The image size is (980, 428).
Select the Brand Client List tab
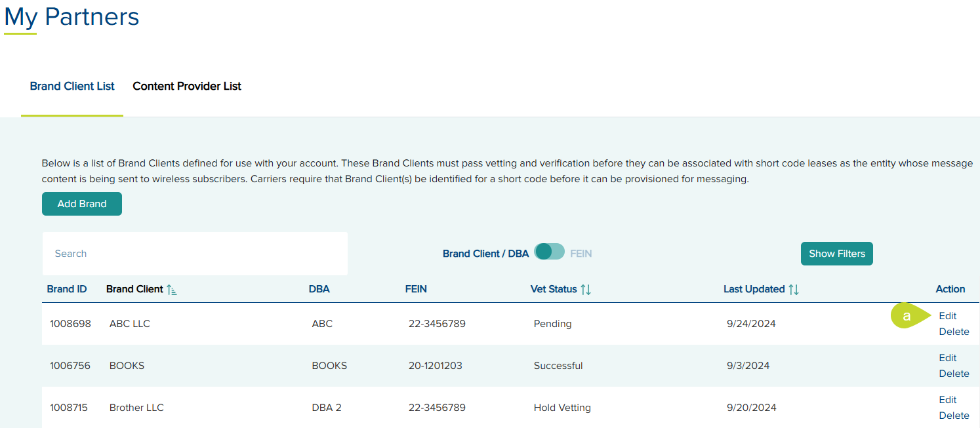coord(72,87)
